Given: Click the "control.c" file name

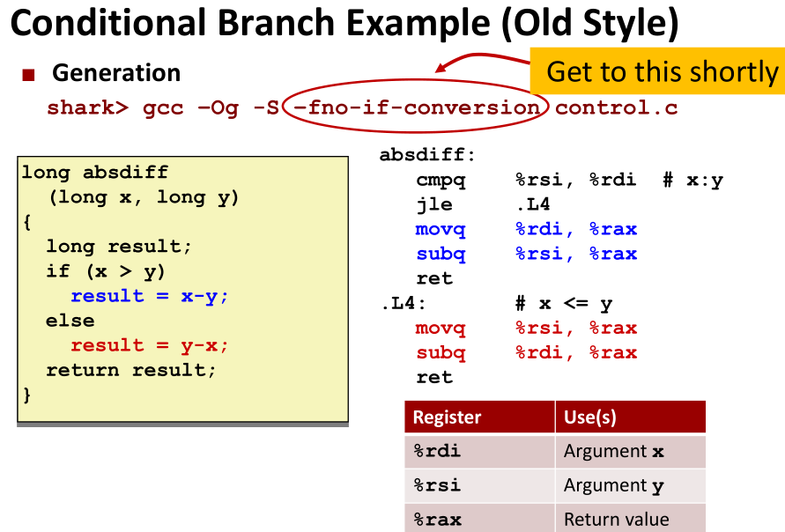Looking at the screenshot, I should pos(617,107).
